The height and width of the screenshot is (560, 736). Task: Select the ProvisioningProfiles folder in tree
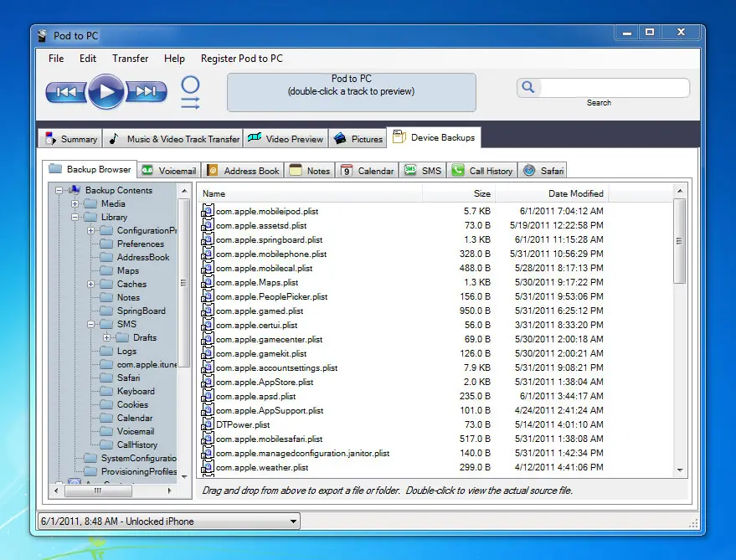[x=139, y=471]
